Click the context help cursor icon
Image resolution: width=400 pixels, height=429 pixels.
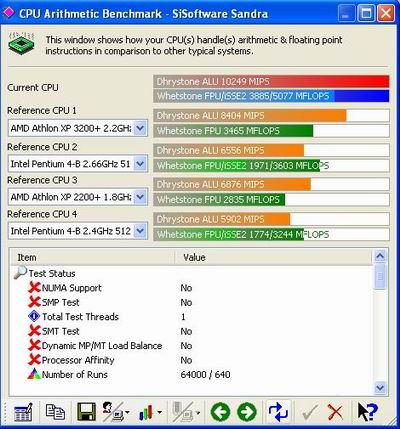tap(367, 412)
